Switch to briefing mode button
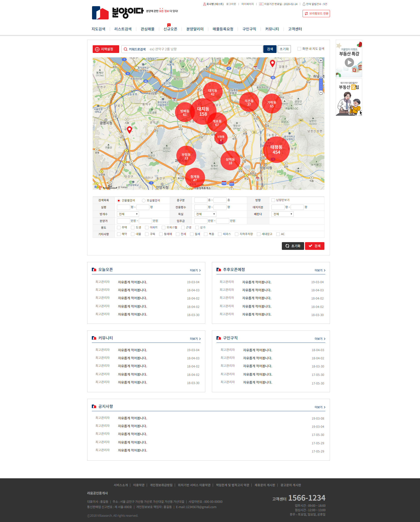 [x=316, y=13]
